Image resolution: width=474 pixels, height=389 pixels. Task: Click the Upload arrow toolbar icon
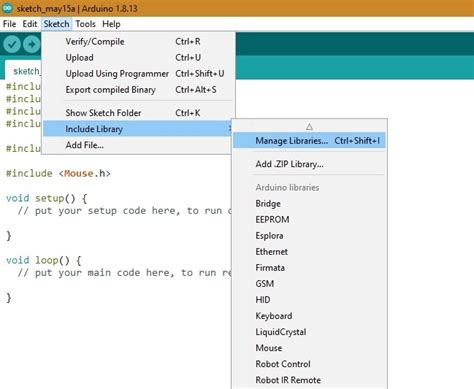(31, 44)
